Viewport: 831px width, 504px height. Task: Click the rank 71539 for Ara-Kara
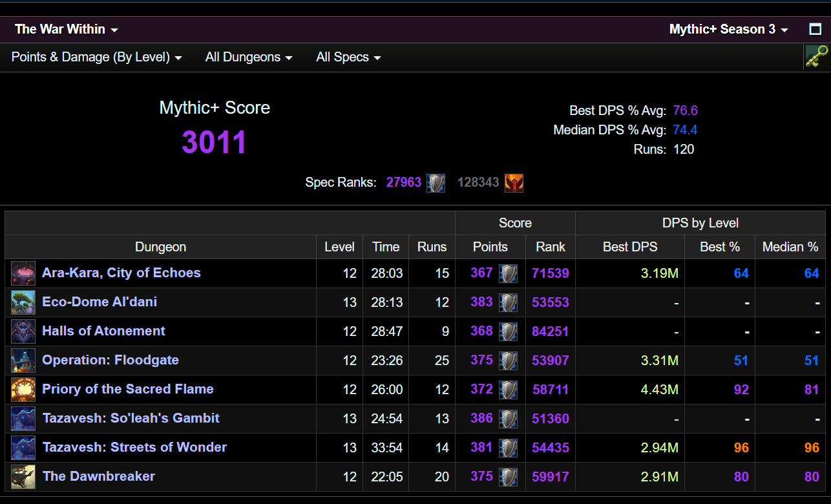[x=550, y=273]
